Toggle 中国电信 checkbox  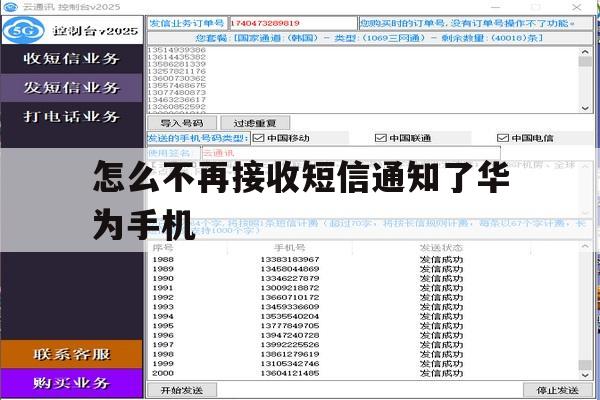click(x=502, y=138)
